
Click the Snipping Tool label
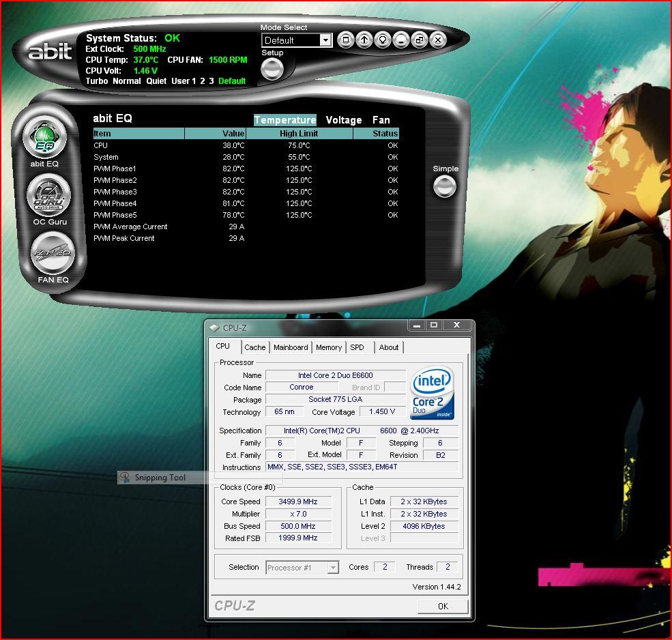160,478
